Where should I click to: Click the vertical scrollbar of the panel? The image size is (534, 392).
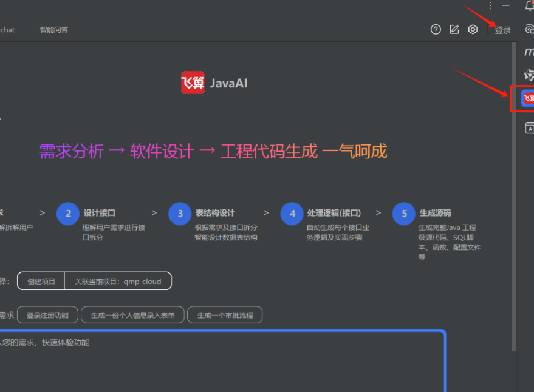point(514,197)
